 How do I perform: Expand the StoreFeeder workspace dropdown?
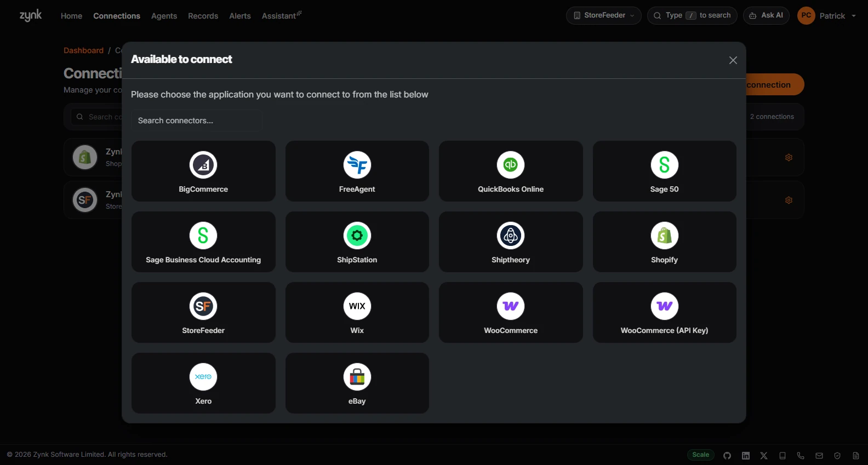tap(604, 15)
